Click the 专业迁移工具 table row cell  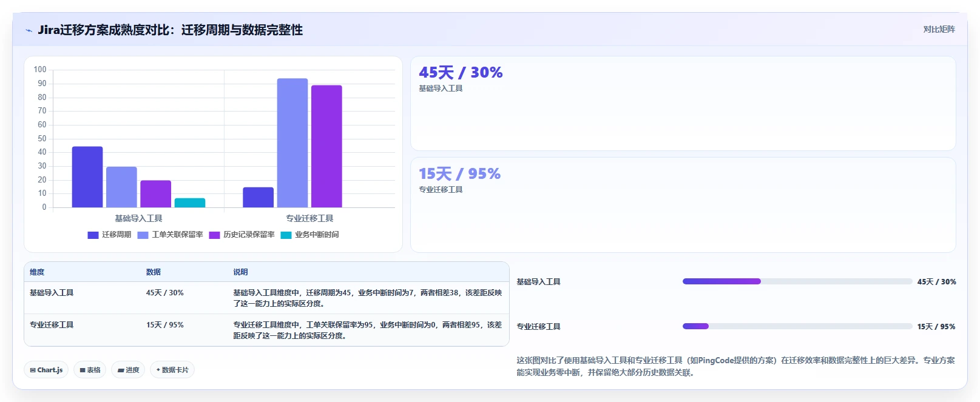point(52,325)
